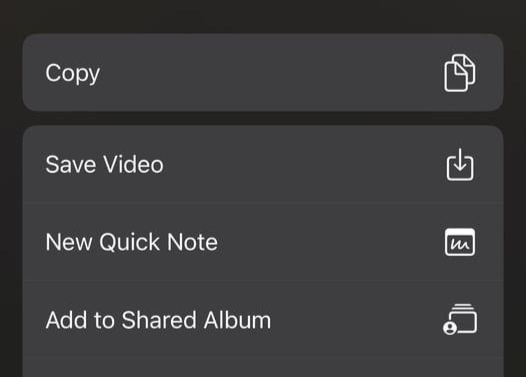Dismiss sheet by tapping dark background above
The height and width of the screenshot is (377, 526).
coord(369,15)
